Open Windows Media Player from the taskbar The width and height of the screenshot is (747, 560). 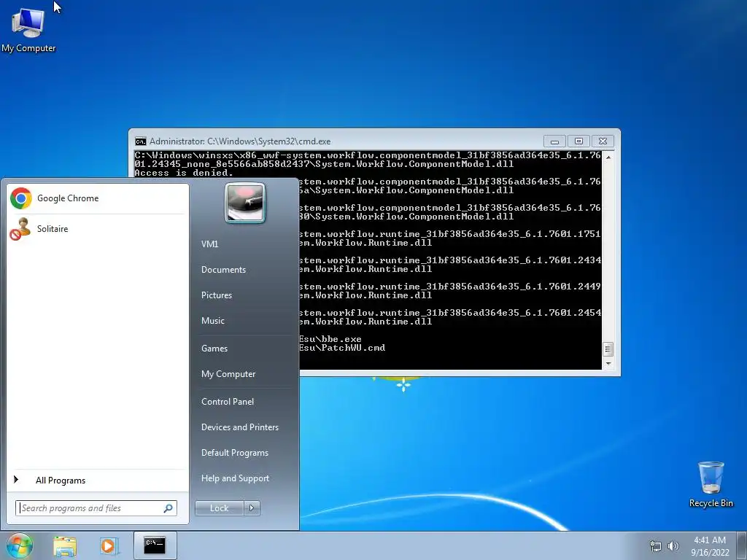click(x=108, y=546)
